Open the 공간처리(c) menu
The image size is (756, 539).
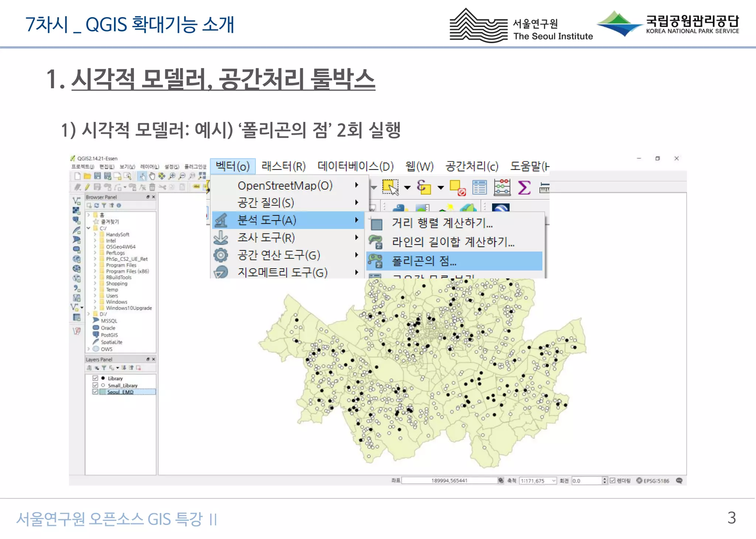click(472, 166)
